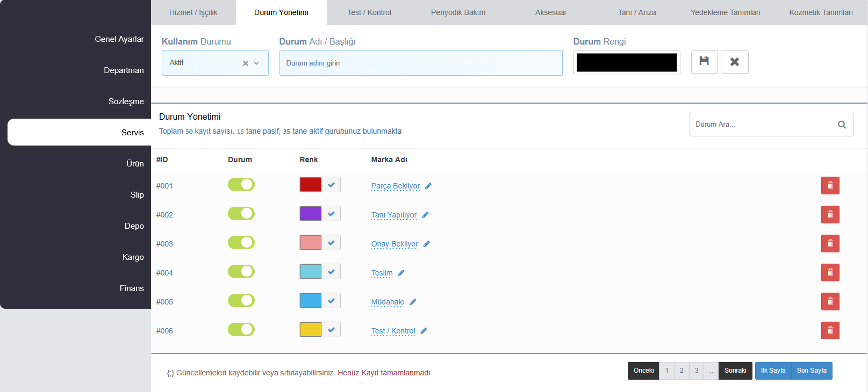Toggle status switch for row #002

[x=241, y=213]
